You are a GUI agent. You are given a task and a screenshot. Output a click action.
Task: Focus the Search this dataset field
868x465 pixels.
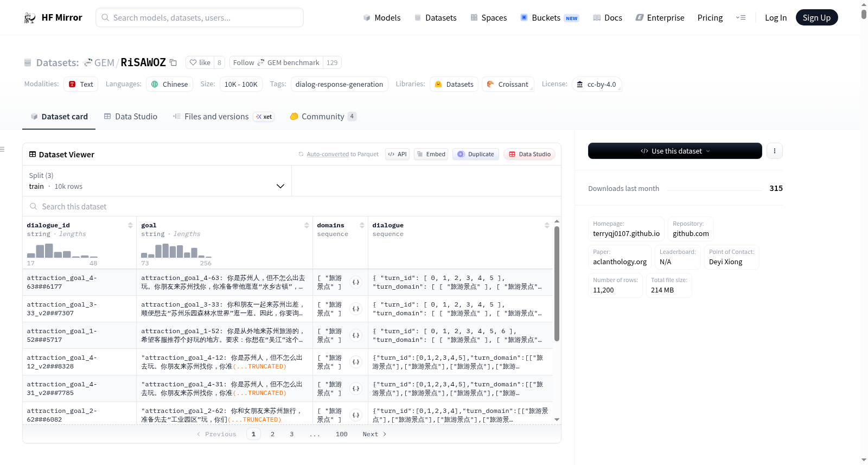tap(292, 207)
